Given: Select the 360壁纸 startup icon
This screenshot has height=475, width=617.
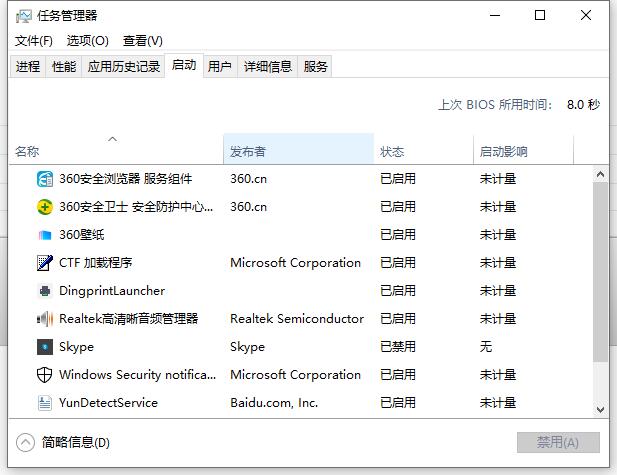Looking at the screenshot, I should 45,235.
